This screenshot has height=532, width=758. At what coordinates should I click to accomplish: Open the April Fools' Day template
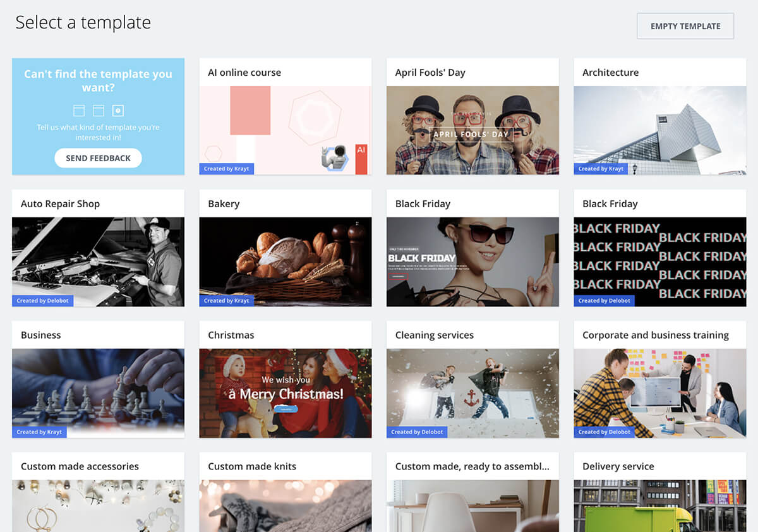point(472,130)
